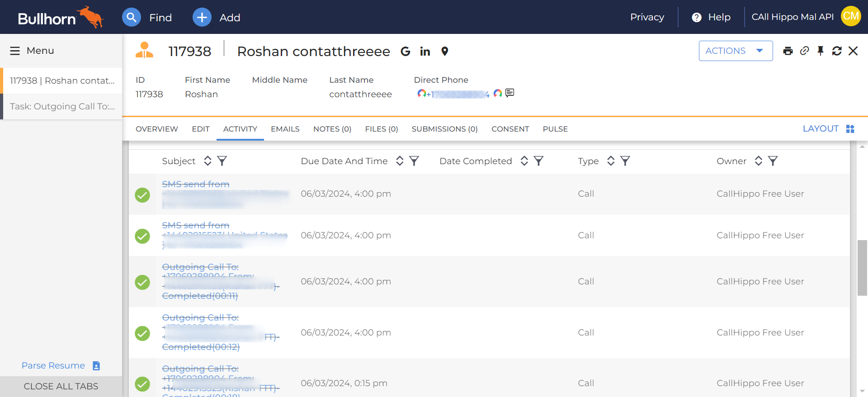Open the Layout grid icon

point(850,129)
